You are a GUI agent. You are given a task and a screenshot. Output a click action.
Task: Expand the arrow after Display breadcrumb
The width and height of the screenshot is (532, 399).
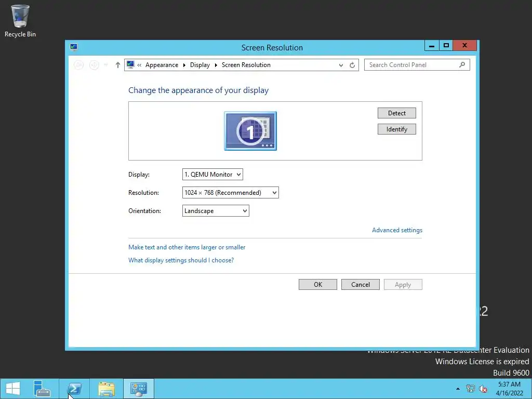(216, 65)
